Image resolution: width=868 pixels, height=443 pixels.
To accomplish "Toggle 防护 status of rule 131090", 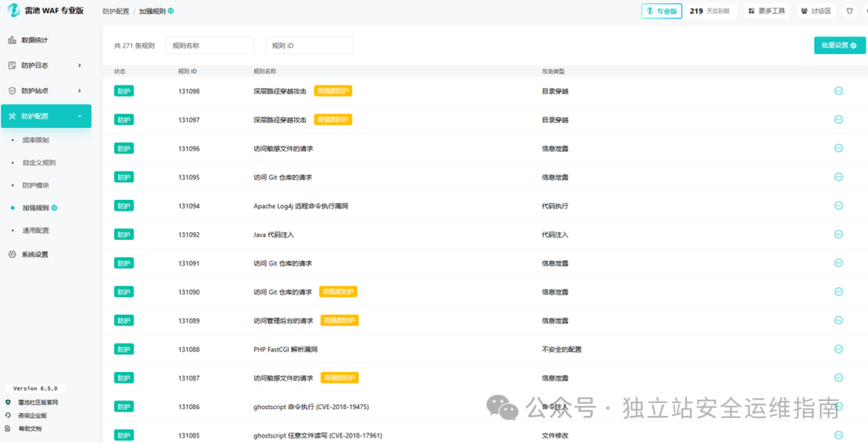I will [x=124, y=291].
